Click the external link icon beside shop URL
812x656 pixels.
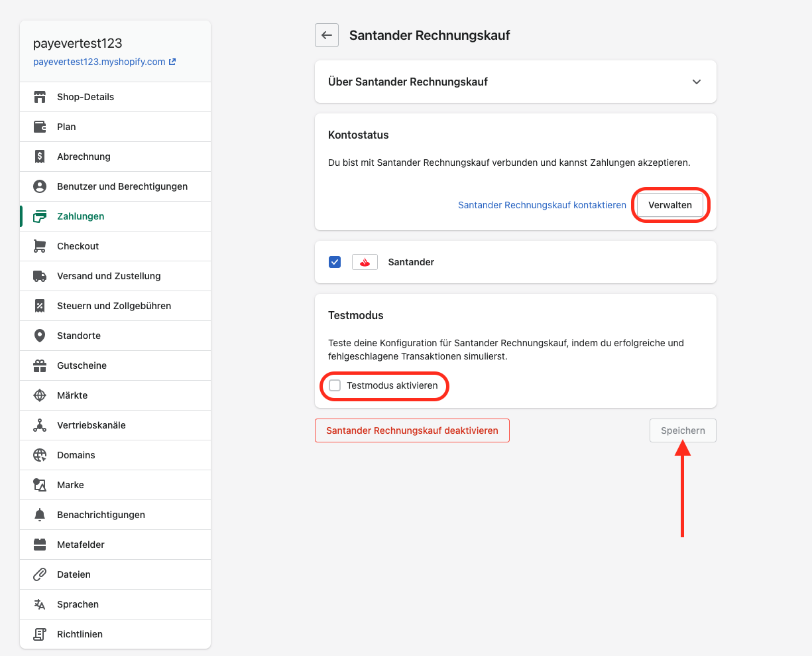tap(172, 62)
